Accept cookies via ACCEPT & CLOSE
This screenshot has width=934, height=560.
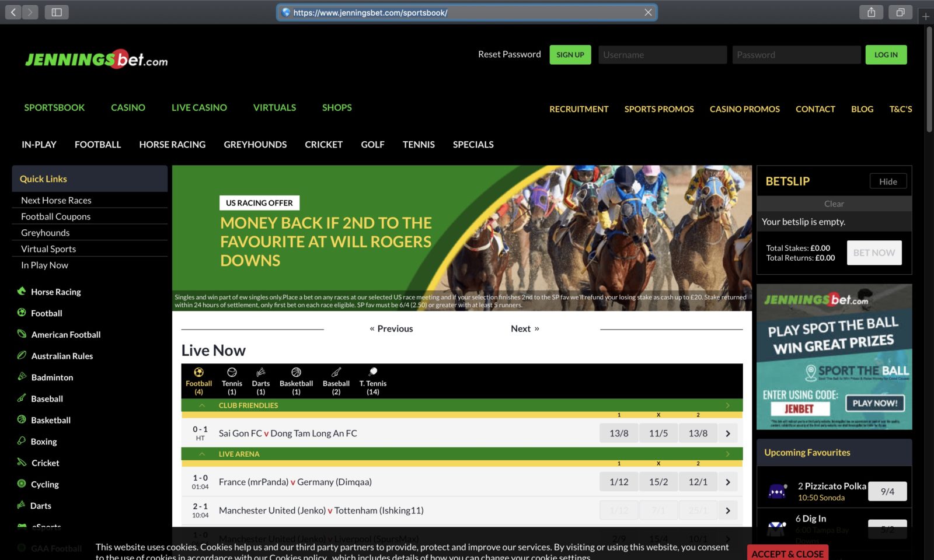pos(787,554)
